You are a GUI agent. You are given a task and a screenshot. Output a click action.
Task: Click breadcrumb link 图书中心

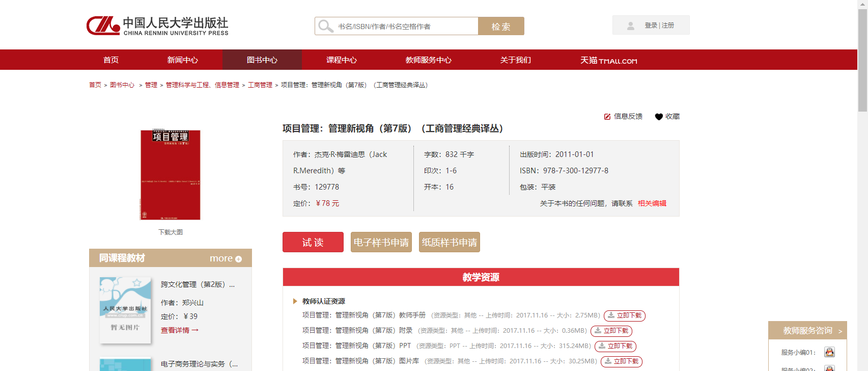pyautogui.click(x=122, y=85)
